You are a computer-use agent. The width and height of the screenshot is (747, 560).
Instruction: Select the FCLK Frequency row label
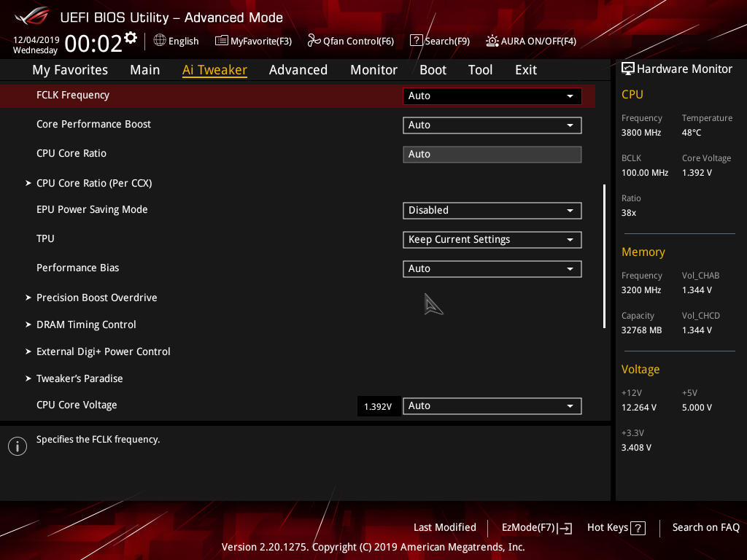coord(73,96)
